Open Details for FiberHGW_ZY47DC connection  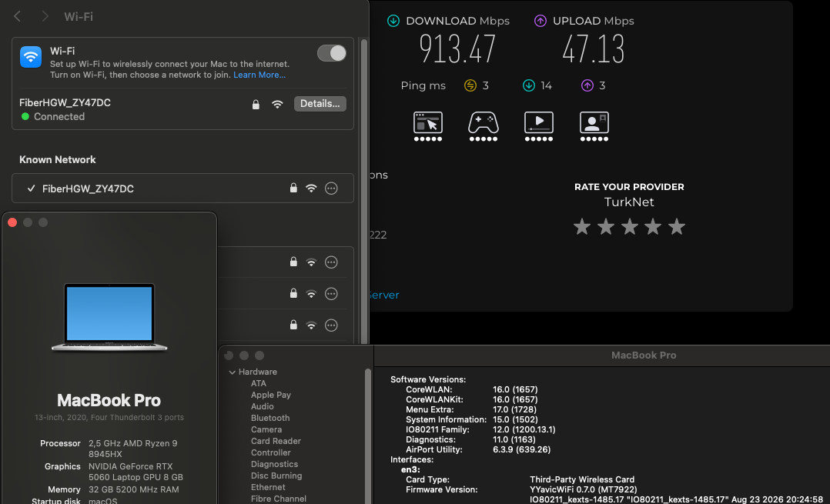click(320, 104)
